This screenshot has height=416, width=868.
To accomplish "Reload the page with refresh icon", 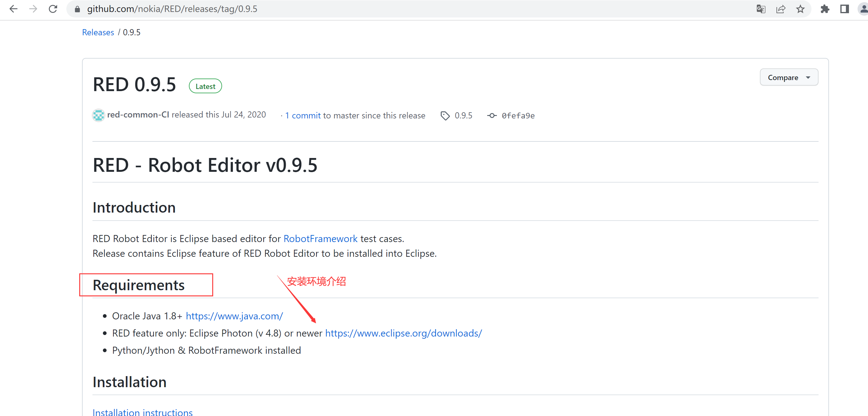I will pos(53,9).
